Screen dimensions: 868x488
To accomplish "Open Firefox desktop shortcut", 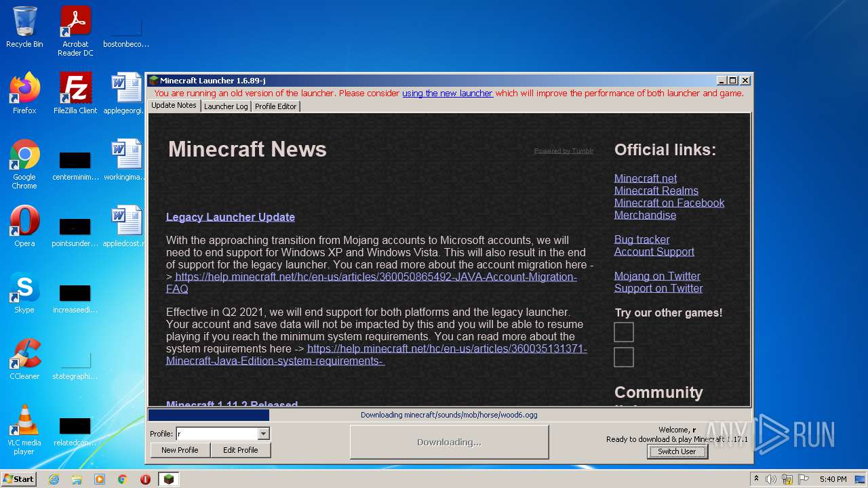I will (24, 93).
